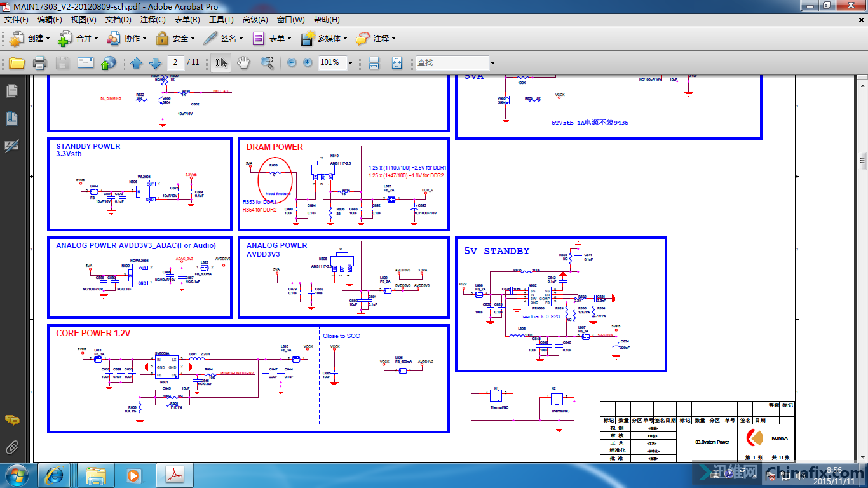Open the Signatures panel in left sidebar

point(11,146)
